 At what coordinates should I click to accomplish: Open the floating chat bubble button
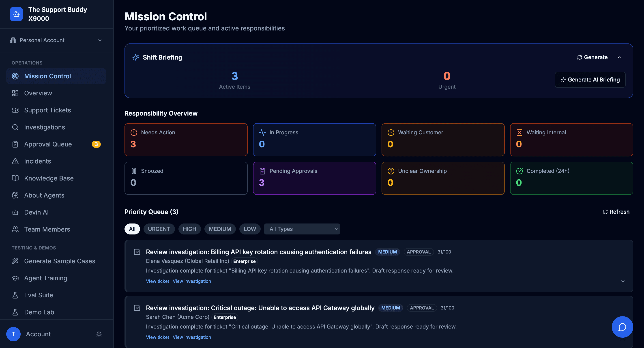point(622,327)
